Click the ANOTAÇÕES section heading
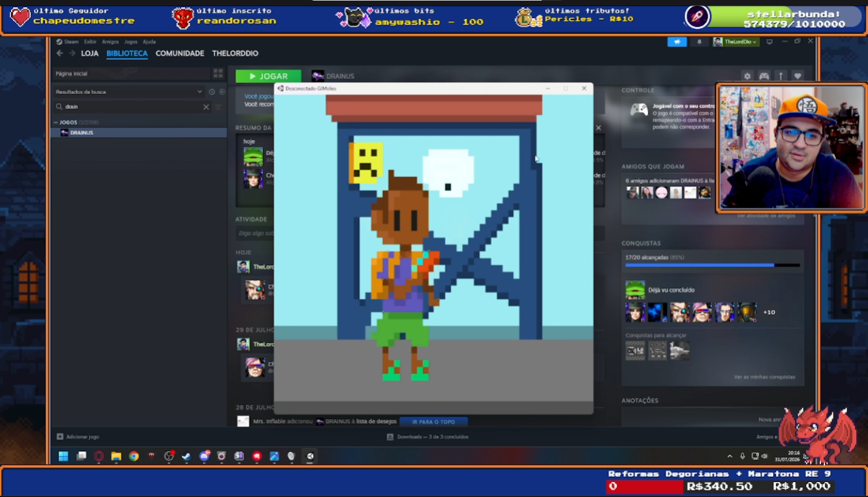Screen dimensions: 868x497 [640, 400]
